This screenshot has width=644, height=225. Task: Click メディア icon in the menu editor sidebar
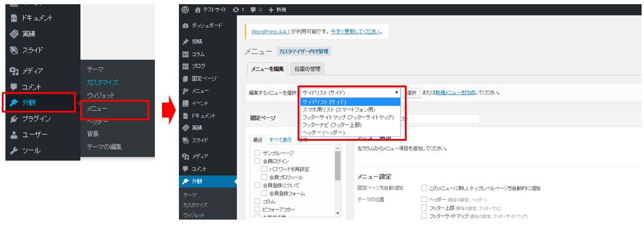pyautogui.click(x=186, y=156)
